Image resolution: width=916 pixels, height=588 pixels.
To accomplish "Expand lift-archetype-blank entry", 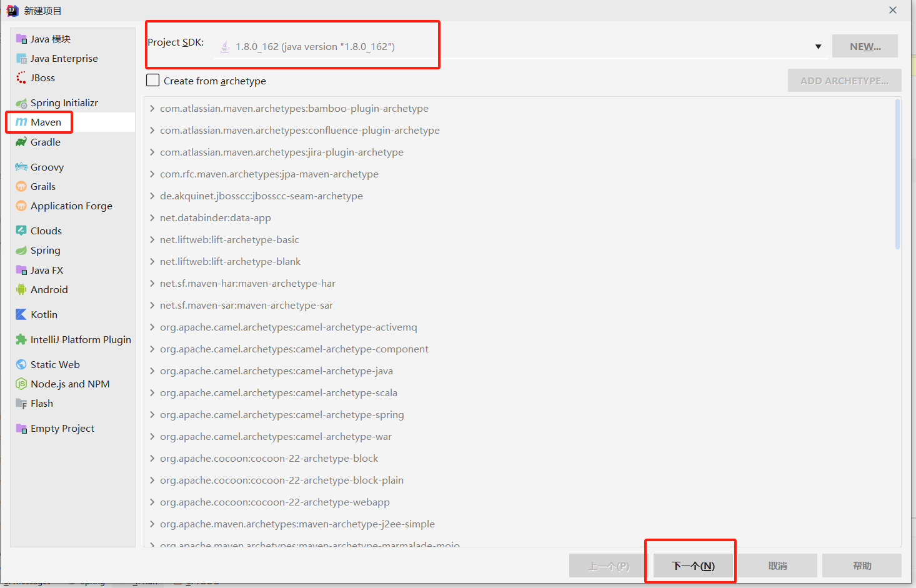I will [x=152, y=262].
